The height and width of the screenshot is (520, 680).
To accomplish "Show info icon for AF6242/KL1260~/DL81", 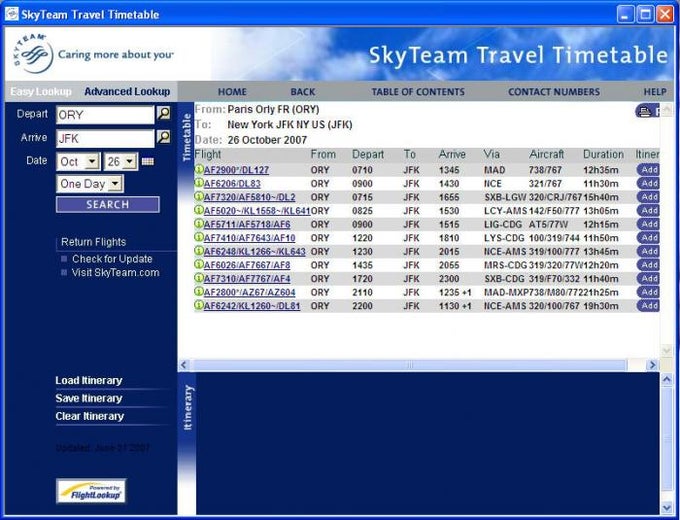I will (199, 305).
